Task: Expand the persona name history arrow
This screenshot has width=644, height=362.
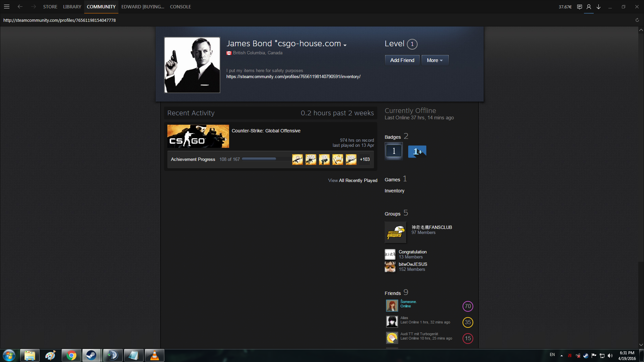Action: tap(345, 45)
